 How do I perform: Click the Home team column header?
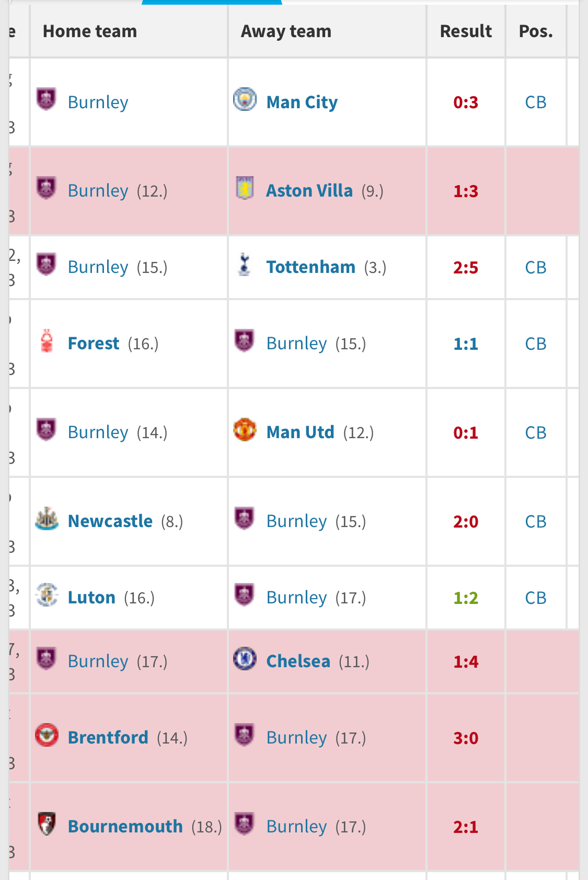click(90, 31)
